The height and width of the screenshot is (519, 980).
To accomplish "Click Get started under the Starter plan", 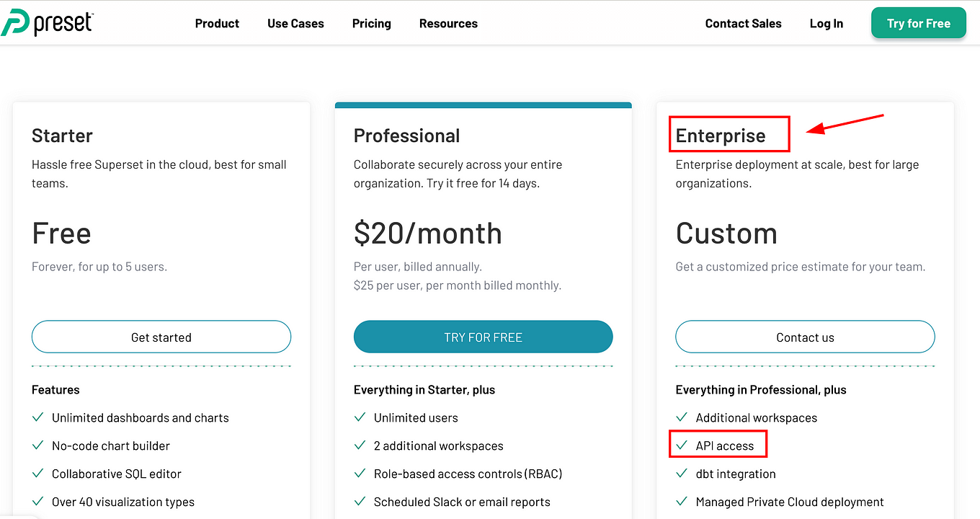I will [x=161, y=337].
